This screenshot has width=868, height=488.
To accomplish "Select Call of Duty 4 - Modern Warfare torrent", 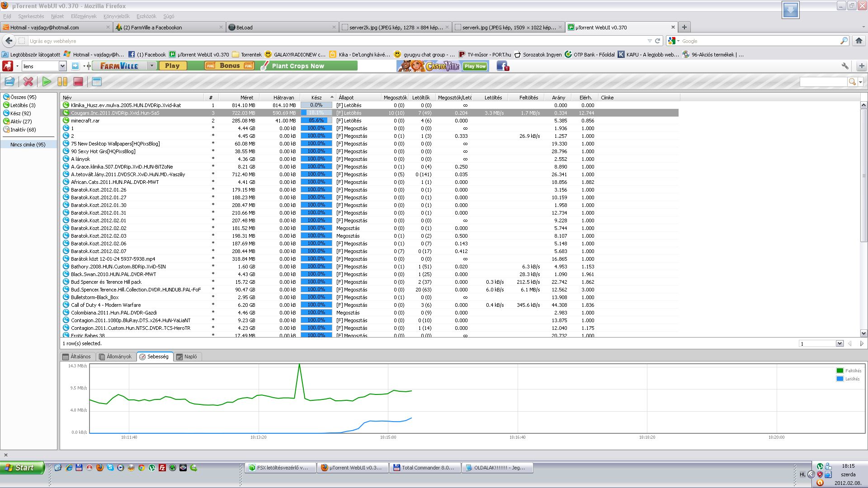I will tap(369, 305).
